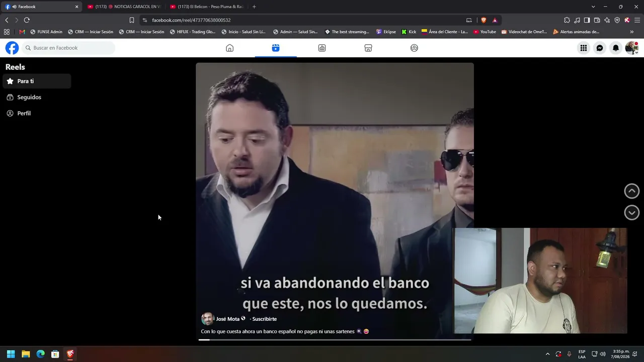This screenshot has height=362, width=644.
Task: Show hidden system tray icons chevron
Action: pos(547,354)
